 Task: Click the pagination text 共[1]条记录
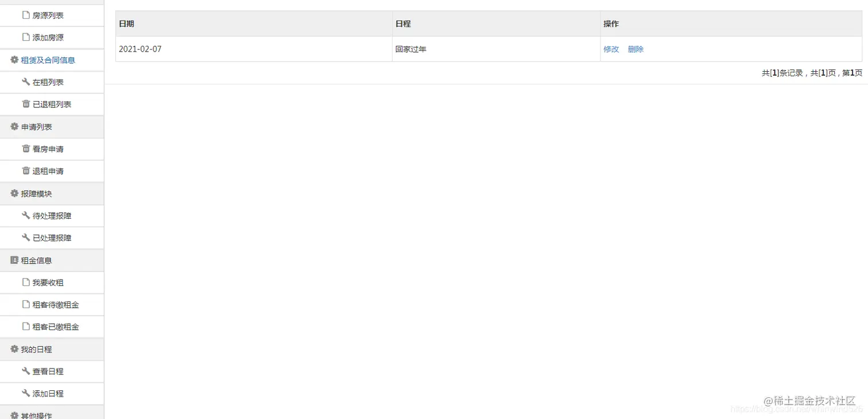tap(782, 73)
